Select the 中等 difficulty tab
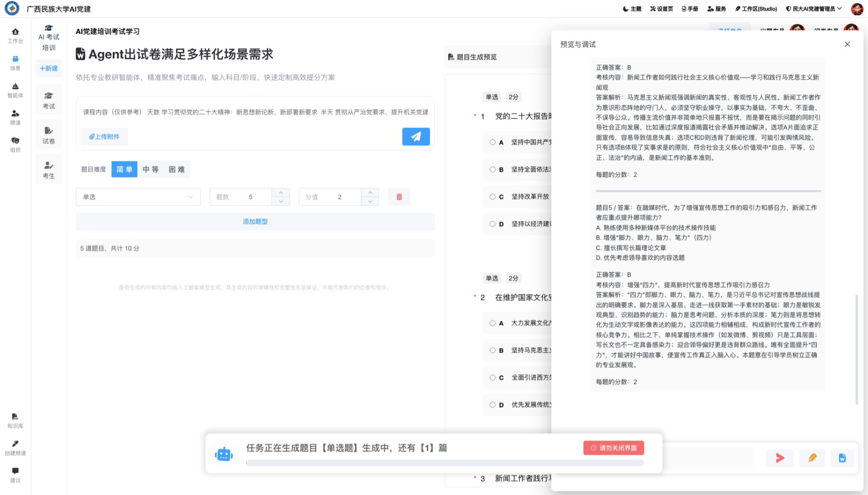Viewport: 868px width, 495px height. point(151,169)
